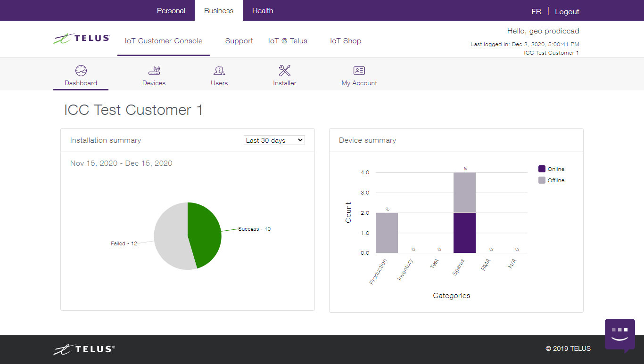Switch to the Personal tab
This screenshot has height=364, width=644.
(171, 10)
